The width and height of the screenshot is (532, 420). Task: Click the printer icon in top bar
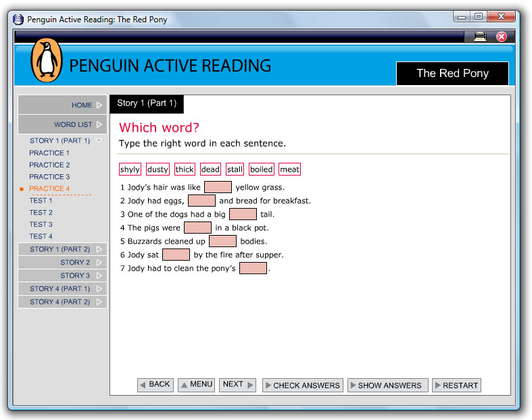(480, 36)
